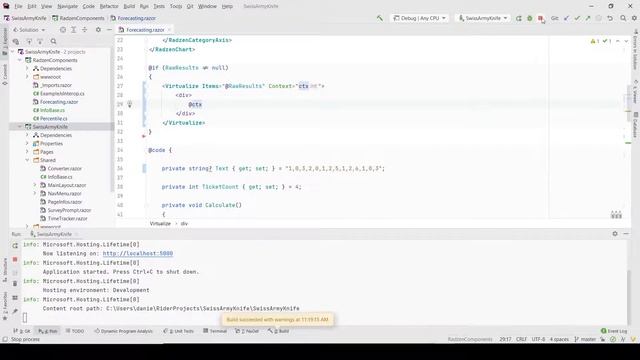Open the TODO tool window tab
This screenshot has height=360, width=640.
(75, 331)
